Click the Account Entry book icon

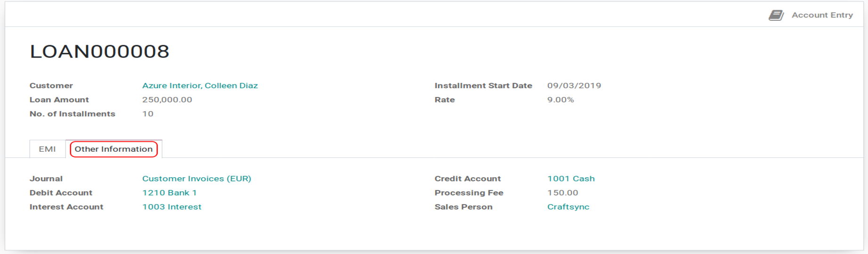pyautogui.click(x=776, y=16)
